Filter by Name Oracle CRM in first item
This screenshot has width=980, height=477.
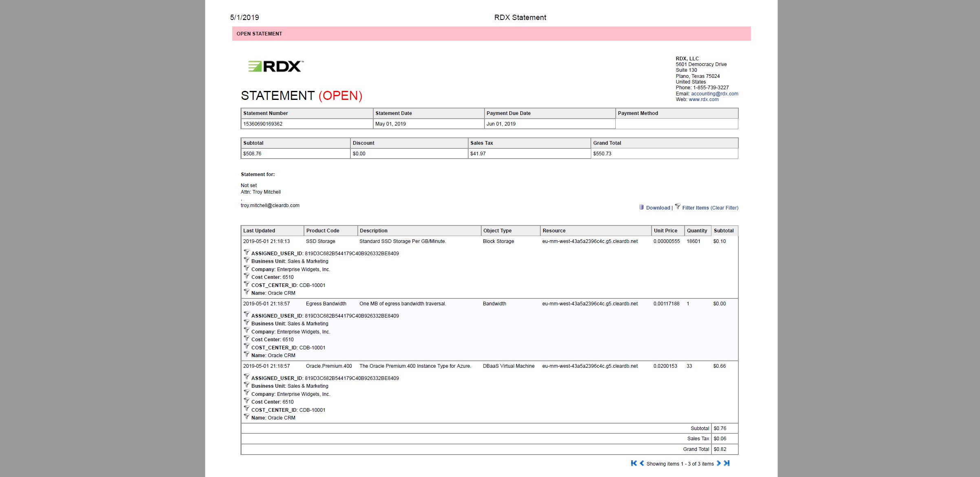pyautogui.click(x=247, y=292)
